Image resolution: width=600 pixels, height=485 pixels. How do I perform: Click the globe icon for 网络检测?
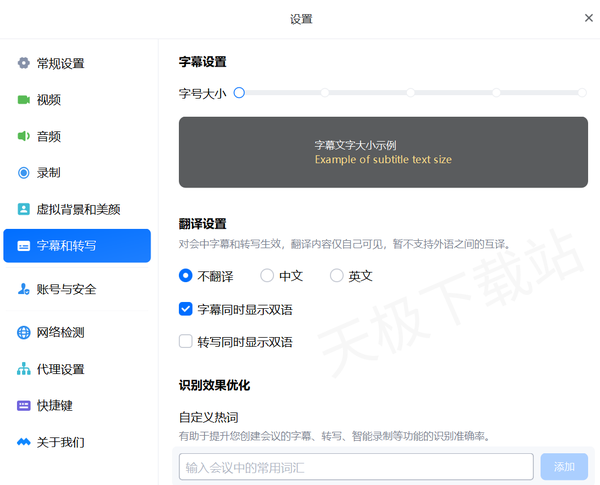point(24,332)
